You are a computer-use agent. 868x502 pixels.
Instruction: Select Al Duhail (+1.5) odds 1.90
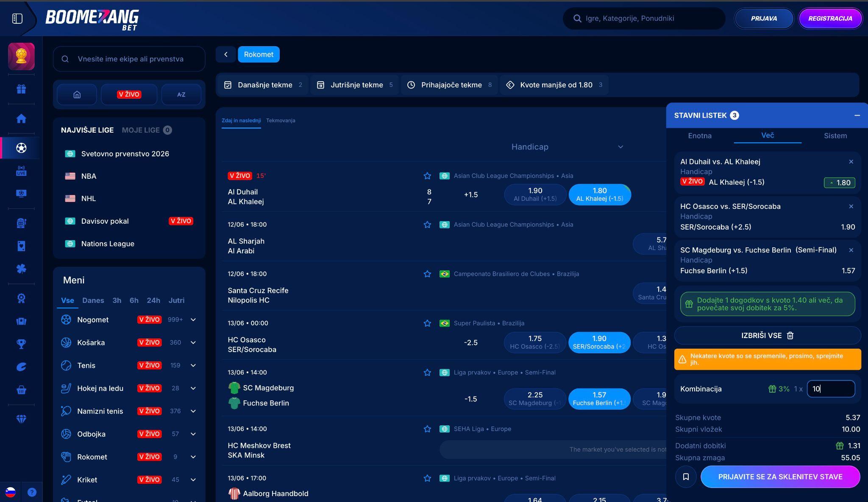[535, 194]
